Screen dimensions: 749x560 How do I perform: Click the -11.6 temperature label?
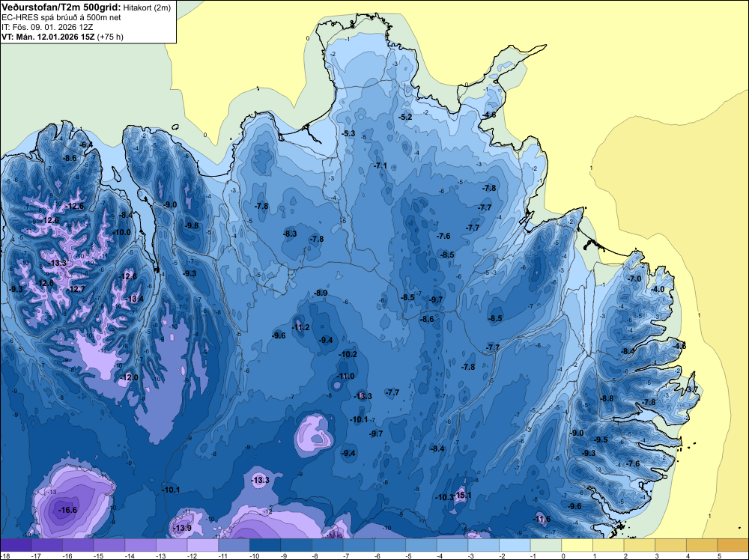pyautogui.click(x=542, y=519)
